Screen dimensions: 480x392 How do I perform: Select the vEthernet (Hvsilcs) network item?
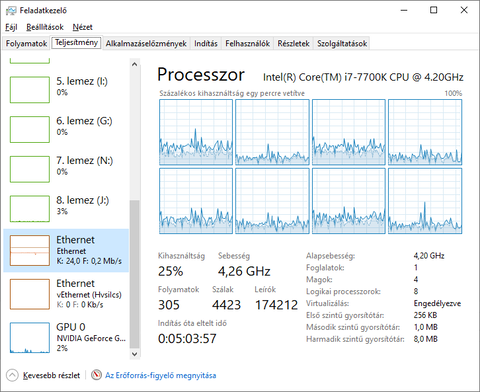[x=66, y=294]
